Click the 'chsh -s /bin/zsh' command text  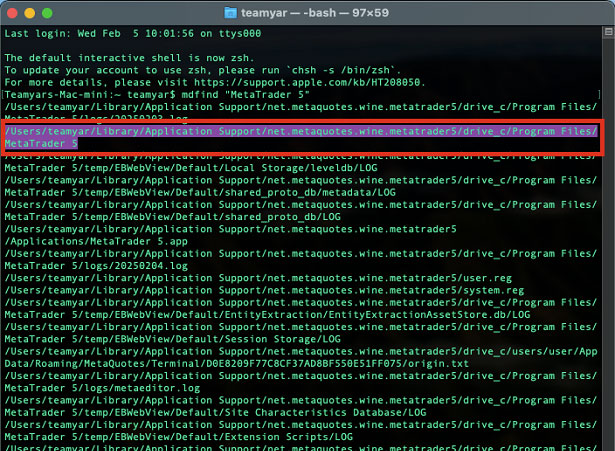[341, 70]
